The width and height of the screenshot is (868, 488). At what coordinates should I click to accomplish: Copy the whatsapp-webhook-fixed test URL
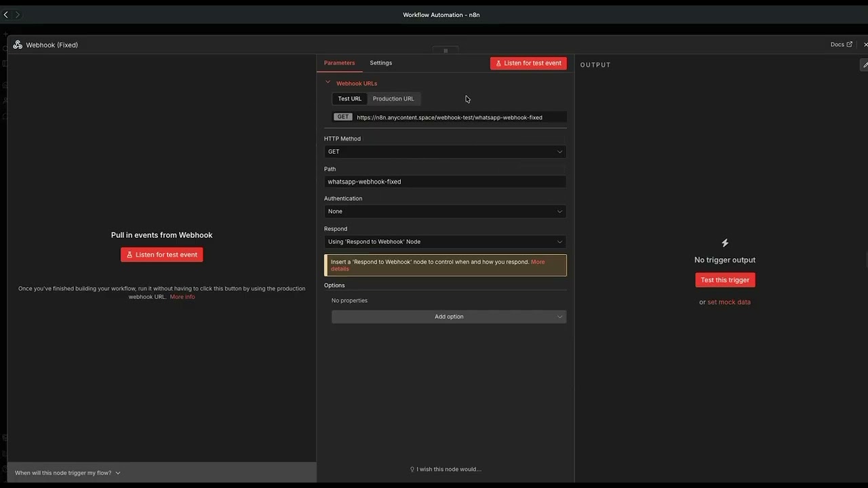pos(449,117)
